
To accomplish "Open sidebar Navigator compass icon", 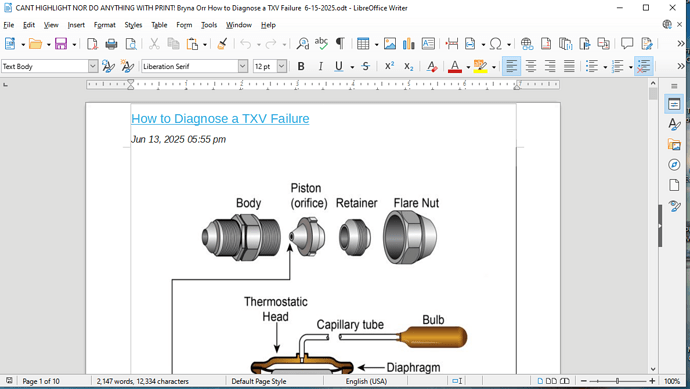I will pyautogui.click(x=674, y=165).
